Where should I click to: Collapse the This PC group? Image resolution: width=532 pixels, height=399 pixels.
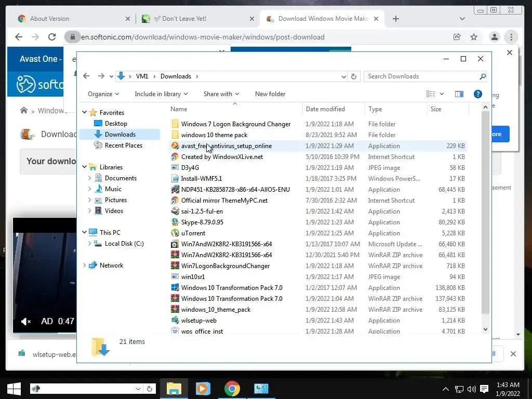pos(85,232)
